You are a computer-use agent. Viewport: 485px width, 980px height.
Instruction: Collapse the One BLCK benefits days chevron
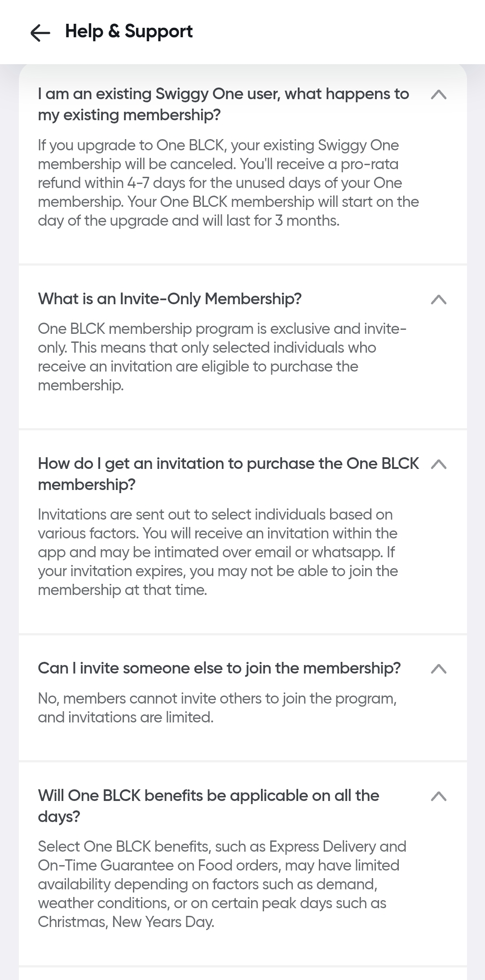(438, 796)
